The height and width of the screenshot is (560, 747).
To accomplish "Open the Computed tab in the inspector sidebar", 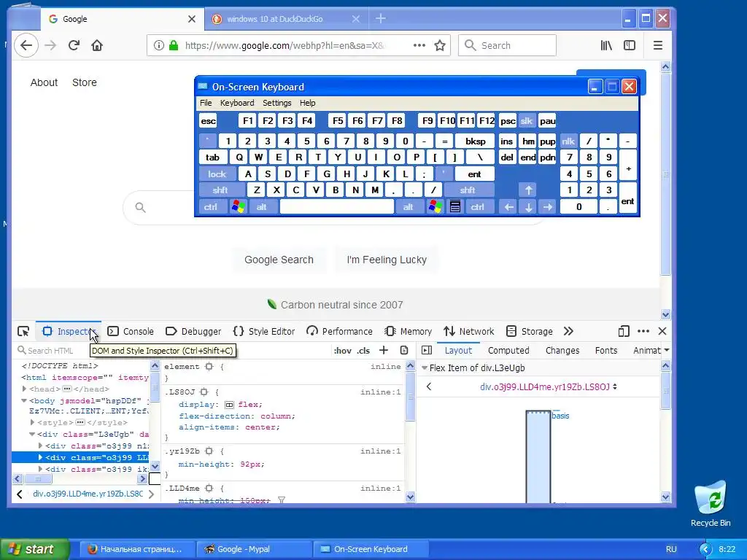I will (x=508, y=351).
